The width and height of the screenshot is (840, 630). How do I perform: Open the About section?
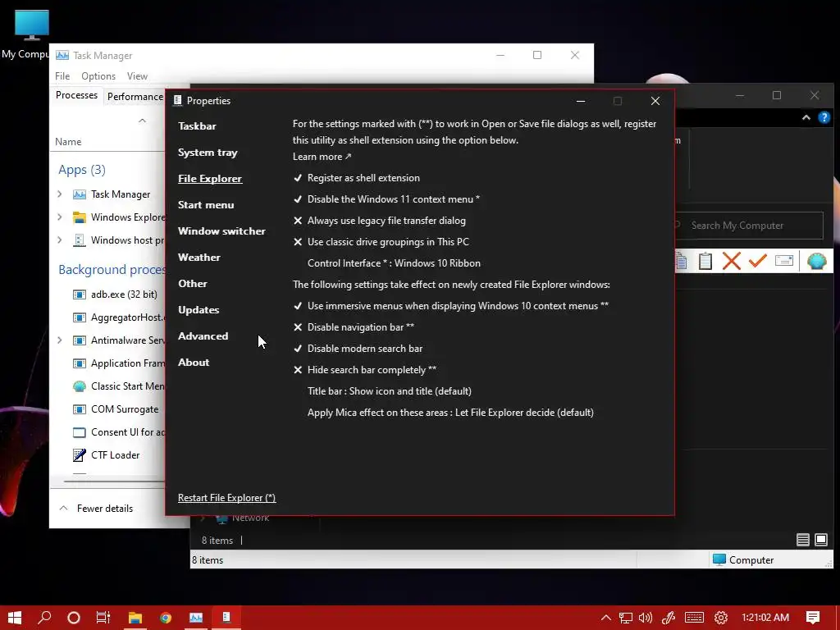[194, 363]
